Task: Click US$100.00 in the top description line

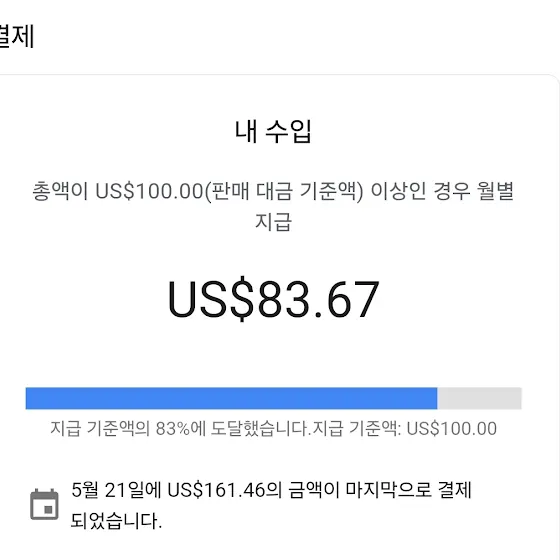Action: click(x=150, y=191)
